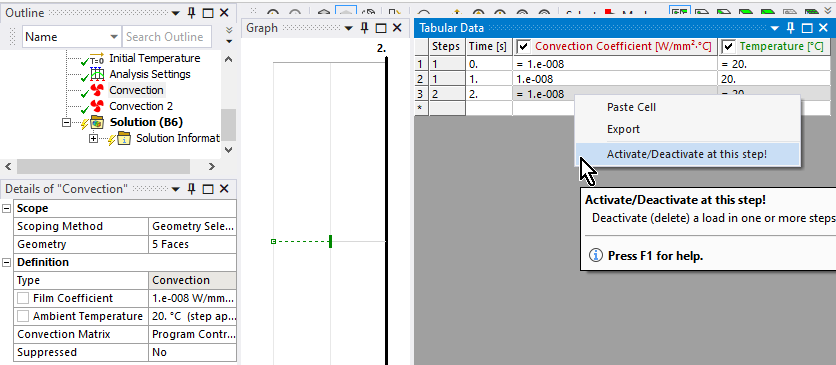Click the Suppressed value No
The width and height of the screenshot is (836, 365).
coord(192,353)
